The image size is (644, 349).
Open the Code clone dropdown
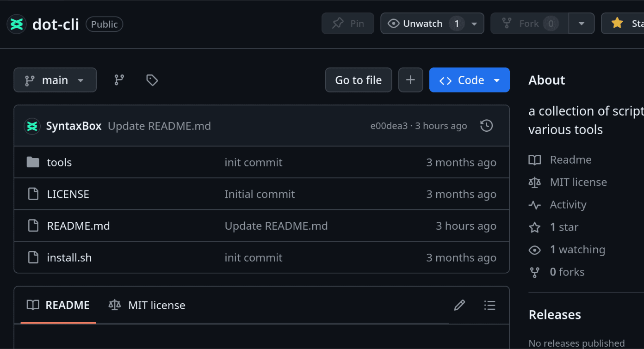point(469,80)
